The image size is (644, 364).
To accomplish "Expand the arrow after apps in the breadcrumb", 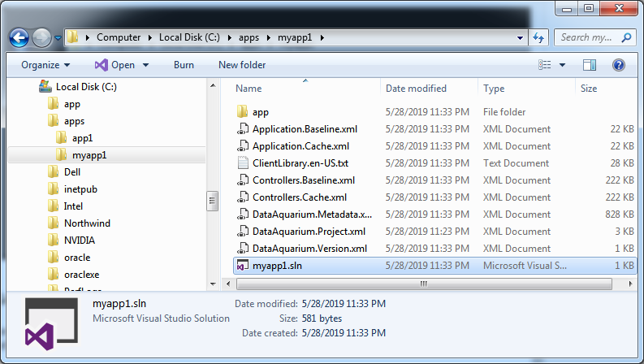I will tap(269, 38).
